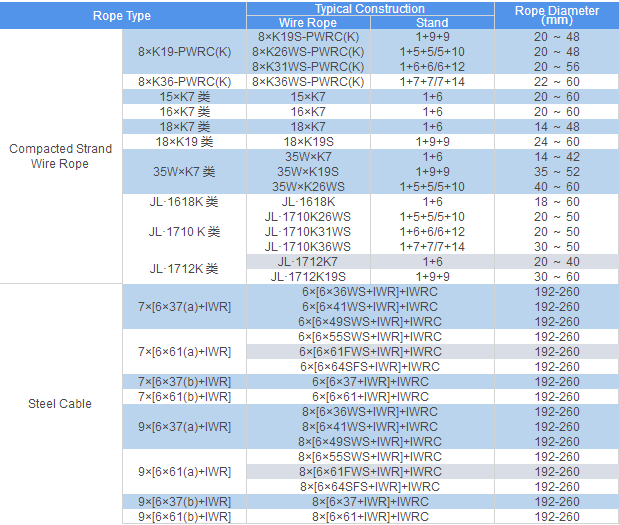
Task: Select the 18×K19S wire rope cell
Action: point(308,142)
